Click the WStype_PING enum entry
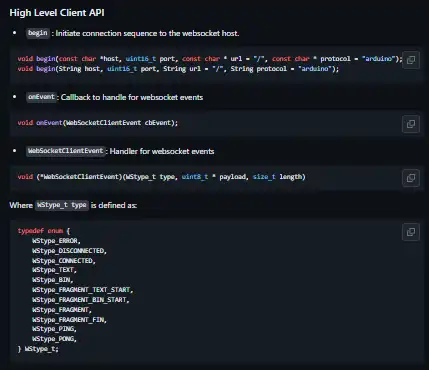 pos(54,329)
